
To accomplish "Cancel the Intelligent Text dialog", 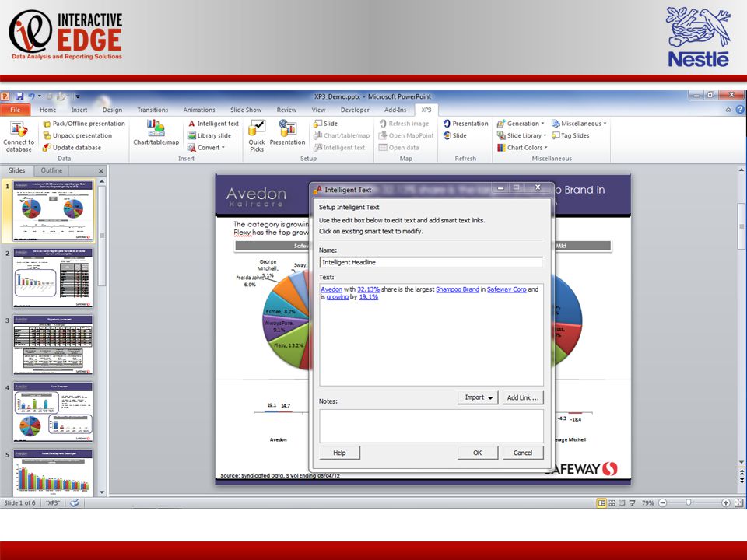I will (x=523, y=453).
